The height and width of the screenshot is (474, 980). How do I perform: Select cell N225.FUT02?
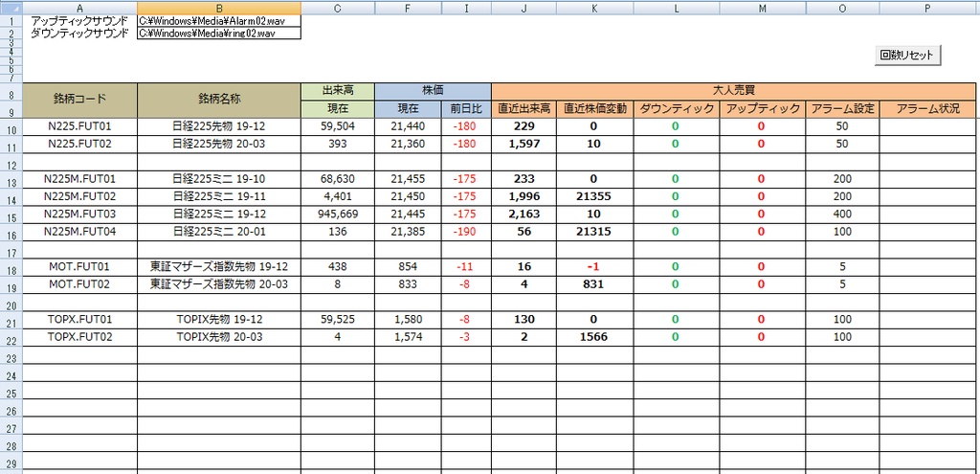point(80,144)
